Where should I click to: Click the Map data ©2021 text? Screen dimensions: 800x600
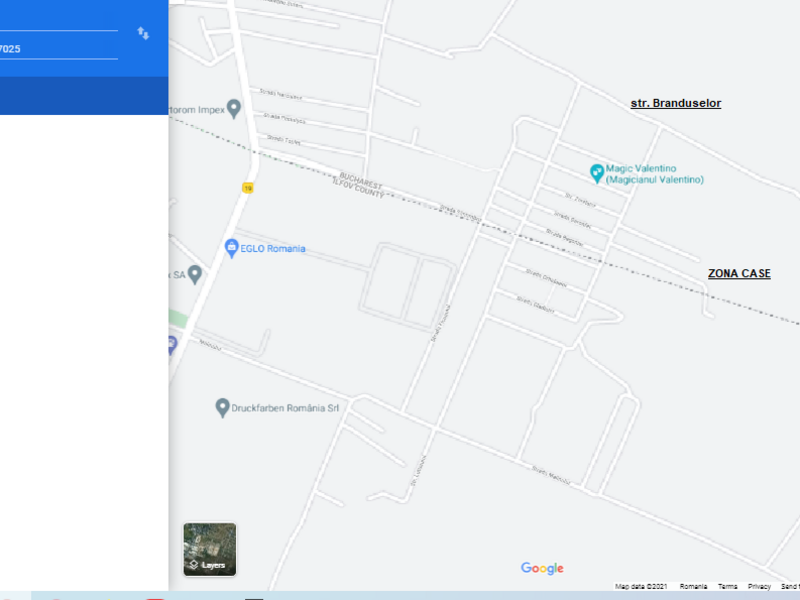[641, 586]
